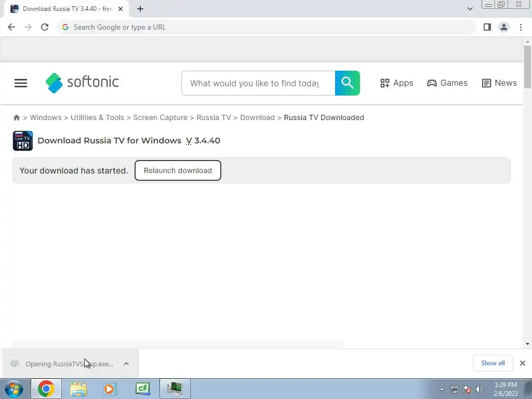Open the Windows breadcrumb link
532x399 pixels.
(46, 117)
